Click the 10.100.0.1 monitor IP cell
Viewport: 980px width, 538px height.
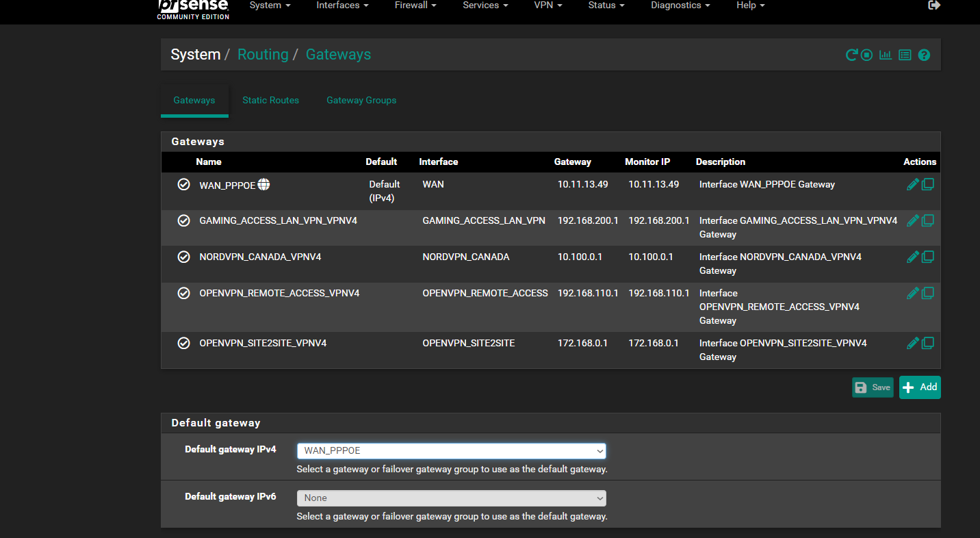651,257
